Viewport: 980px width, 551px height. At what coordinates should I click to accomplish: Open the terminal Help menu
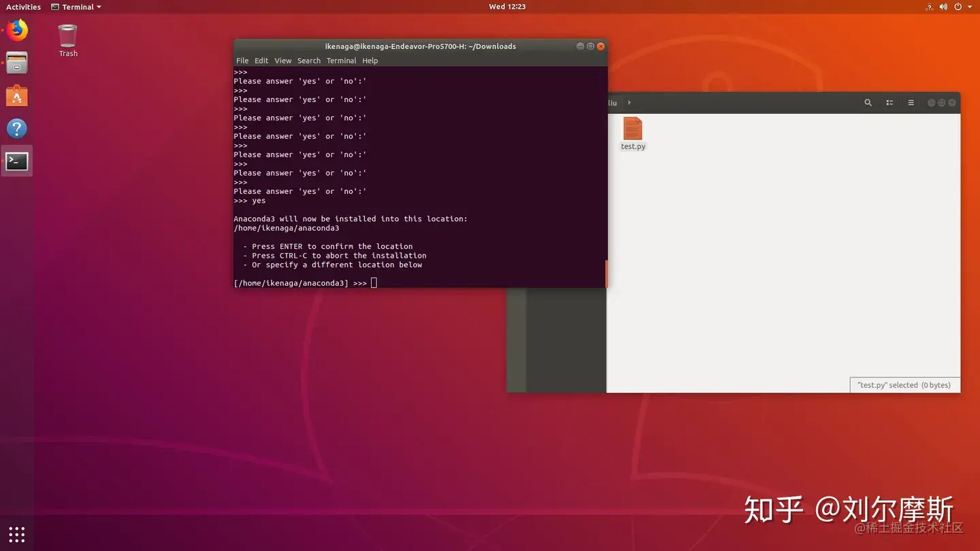click(370, 61)
